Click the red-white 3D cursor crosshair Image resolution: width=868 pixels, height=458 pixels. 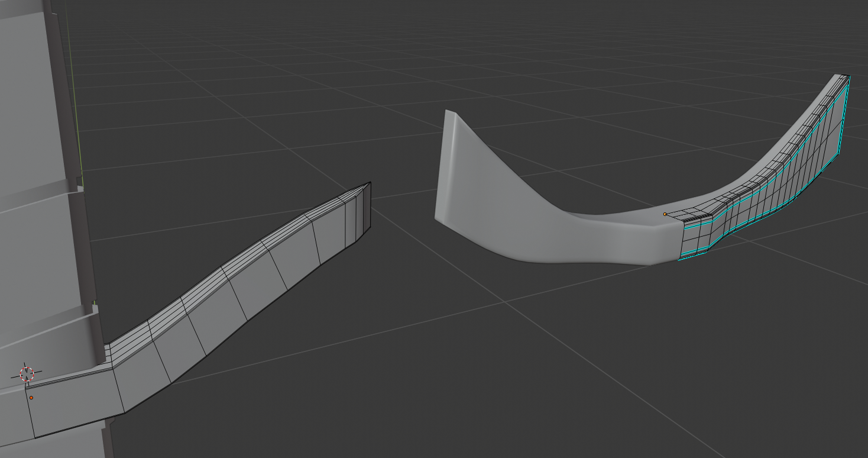[x=27, y=373]
